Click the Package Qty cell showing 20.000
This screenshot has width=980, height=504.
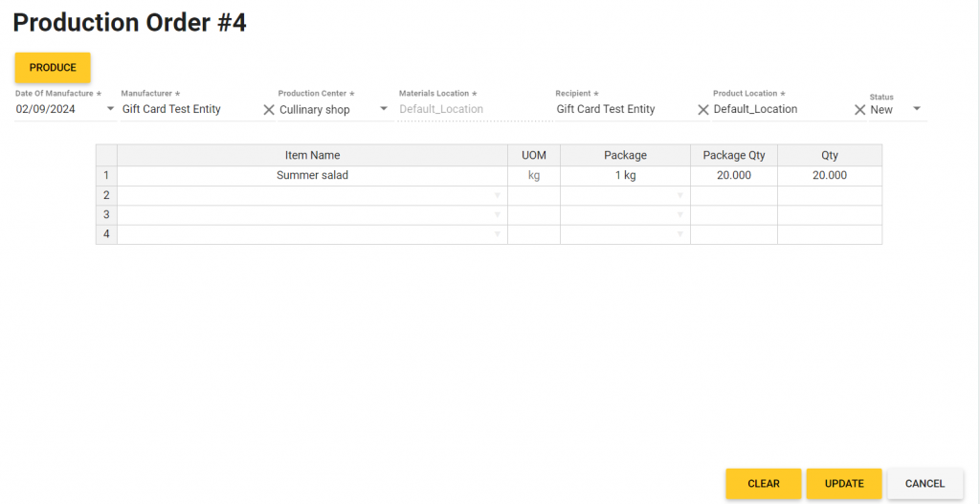coord(733,176)
